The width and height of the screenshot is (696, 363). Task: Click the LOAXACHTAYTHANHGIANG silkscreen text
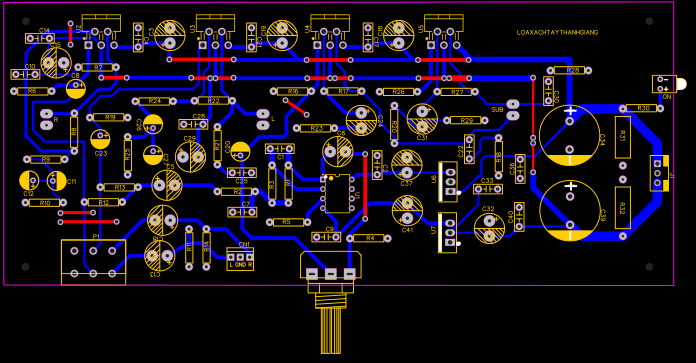click(x=557, y=32)
